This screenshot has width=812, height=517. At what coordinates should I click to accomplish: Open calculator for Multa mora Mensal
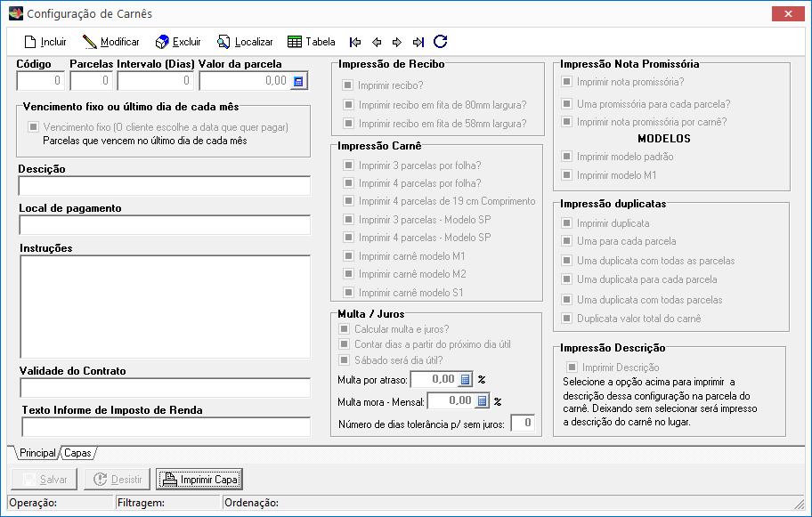click(x=482, y=401)
